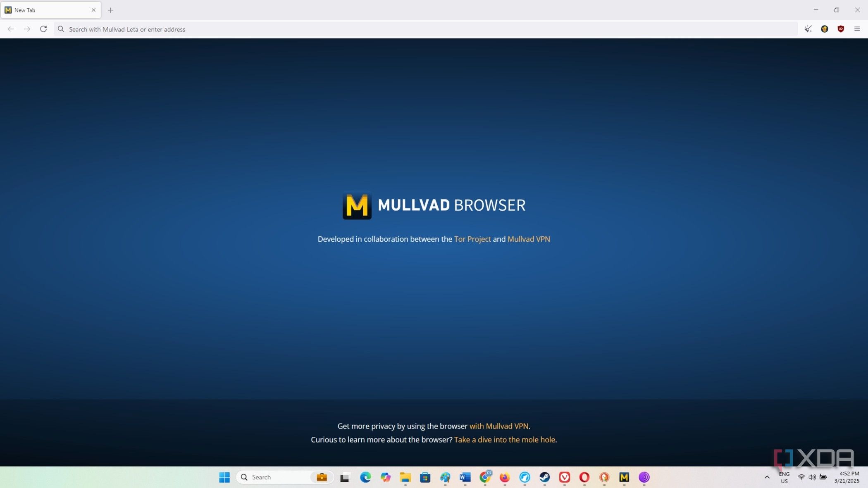Open Microsoft Store from taskbar
The width and height of the screenshot is (868, 488).
425,477
